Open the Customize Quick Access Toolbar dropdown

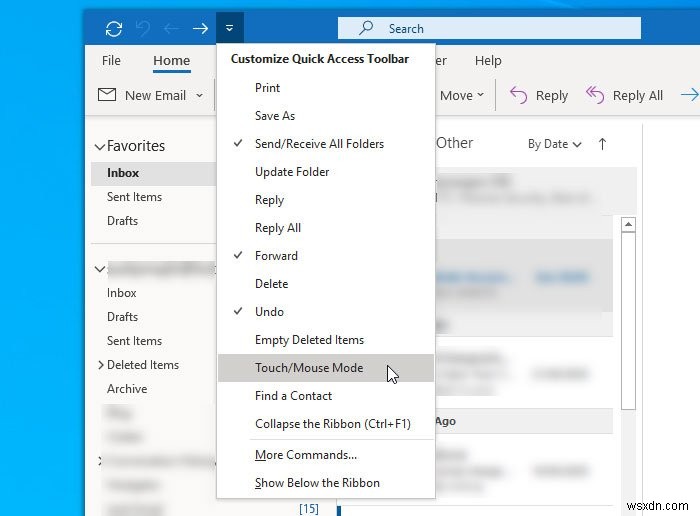(229, 29)
